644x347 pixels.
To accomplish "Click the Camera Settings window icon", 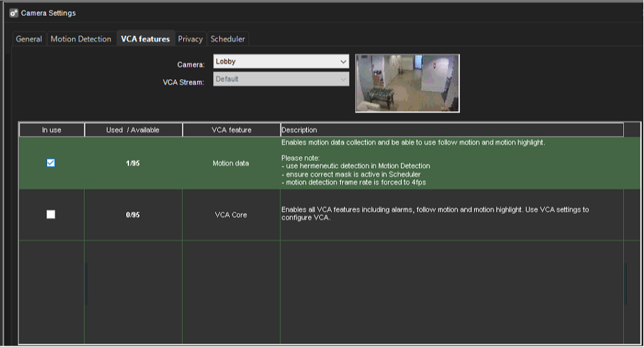I will pos(13,13).
